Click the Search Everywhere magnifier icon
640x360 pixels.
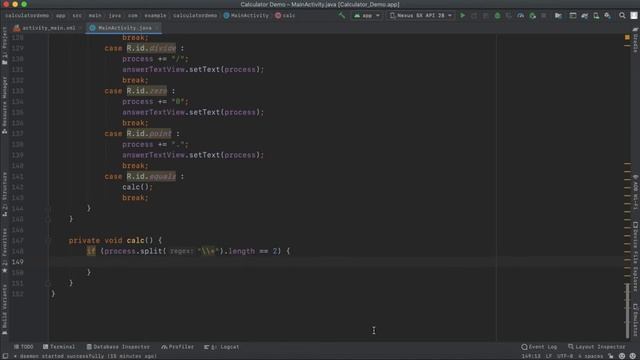coord(622,16)
